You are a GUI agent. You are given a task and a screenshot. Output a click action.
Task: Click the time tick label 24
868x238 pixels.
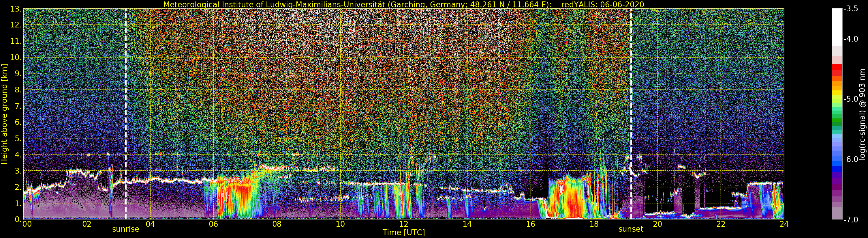[784, 224]
